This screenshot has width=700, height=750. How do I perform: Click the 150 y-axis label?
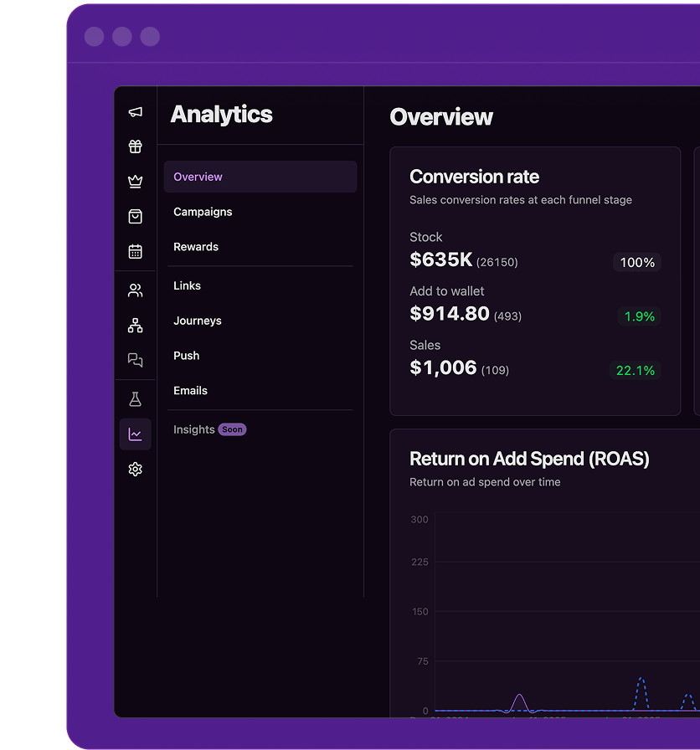[420, 612]
